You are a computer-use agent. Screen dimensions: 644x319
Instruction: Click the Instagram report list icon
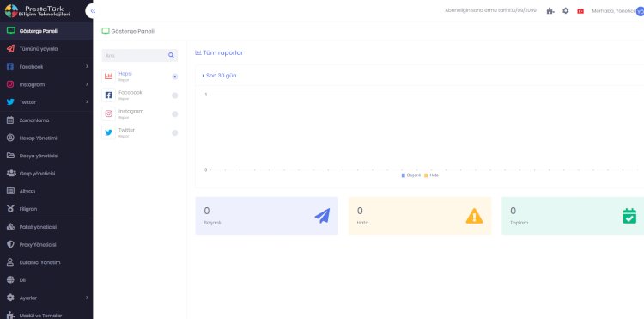click(x=108, y=113)
